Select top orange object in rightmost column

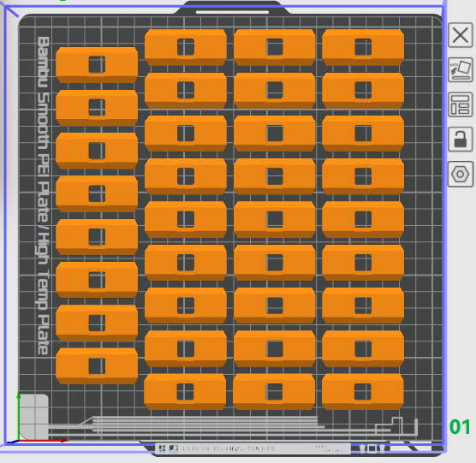pyautogui.click(x=363, y=47)
